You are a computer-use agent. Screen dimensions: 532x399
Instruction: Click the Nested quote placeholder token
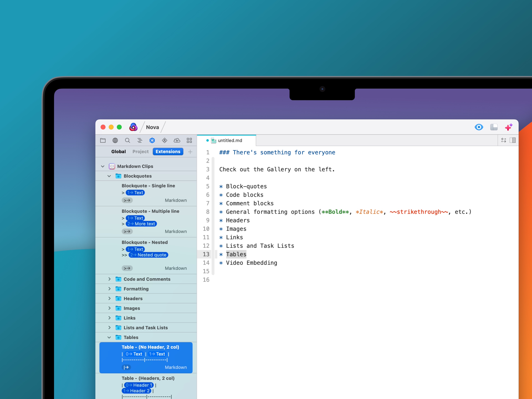tap(148, 255)
